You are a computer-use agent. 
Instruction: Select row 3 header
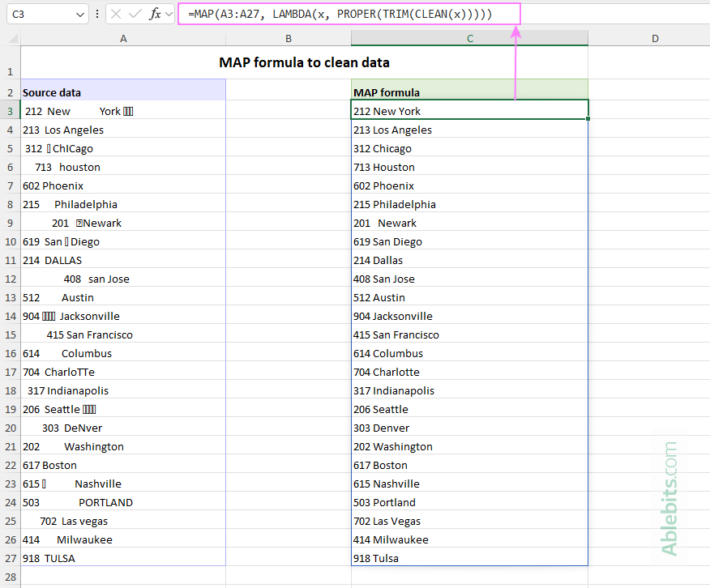pos(10,111)
